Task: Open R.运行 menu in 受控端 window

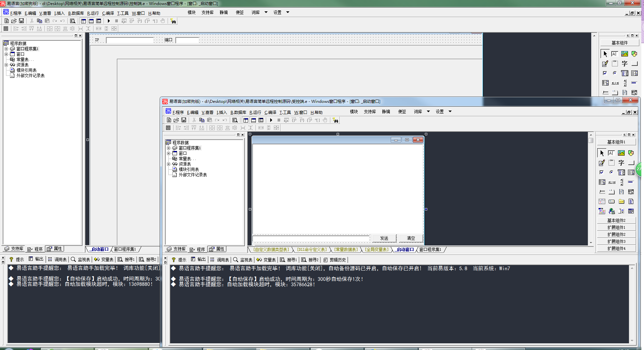Action: (x=255, y=112)
